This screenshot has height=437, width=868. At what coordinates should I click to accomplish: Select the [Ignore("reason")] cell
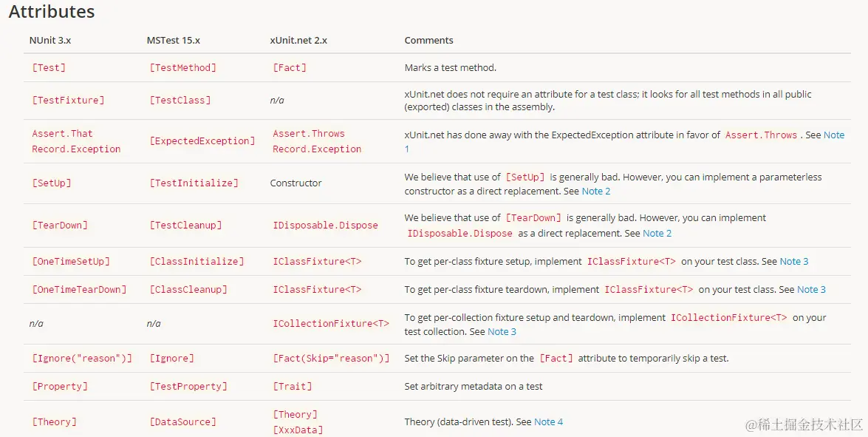coord(82,359)
